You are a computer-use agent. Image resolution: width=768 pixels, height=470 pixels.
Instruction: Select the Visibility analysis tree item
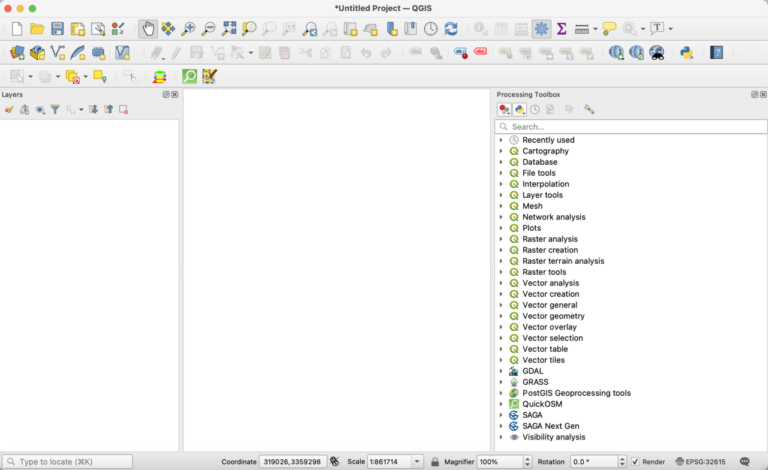click(x=553, y=437)
